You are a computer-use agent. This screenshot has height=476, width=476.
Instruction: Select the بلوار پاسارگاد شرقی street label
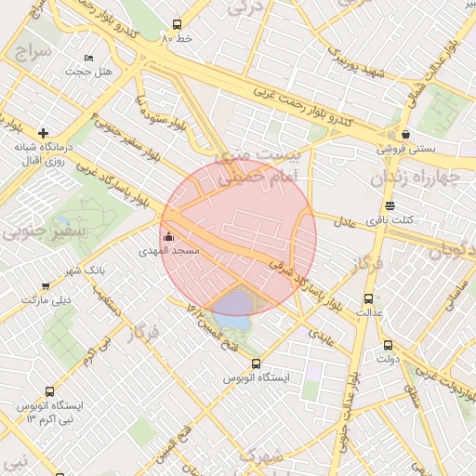[306, 284]
